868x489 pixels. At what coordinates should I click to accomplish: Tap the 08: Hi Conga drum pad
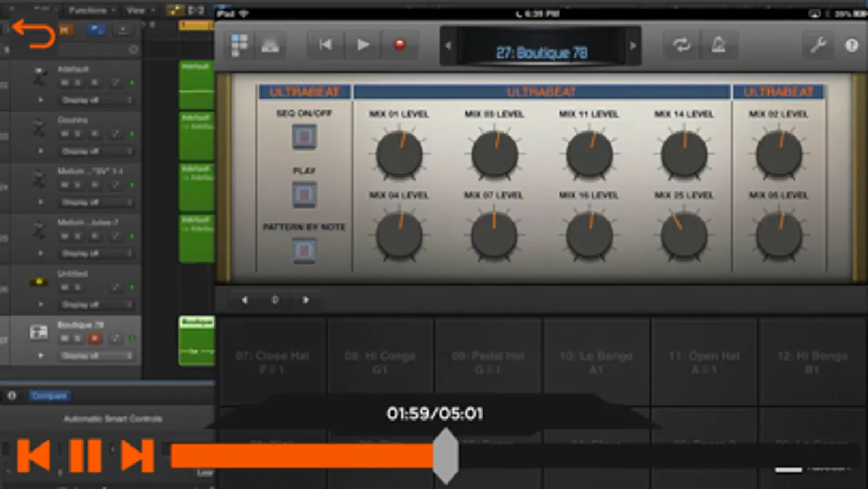pos(381,362)
